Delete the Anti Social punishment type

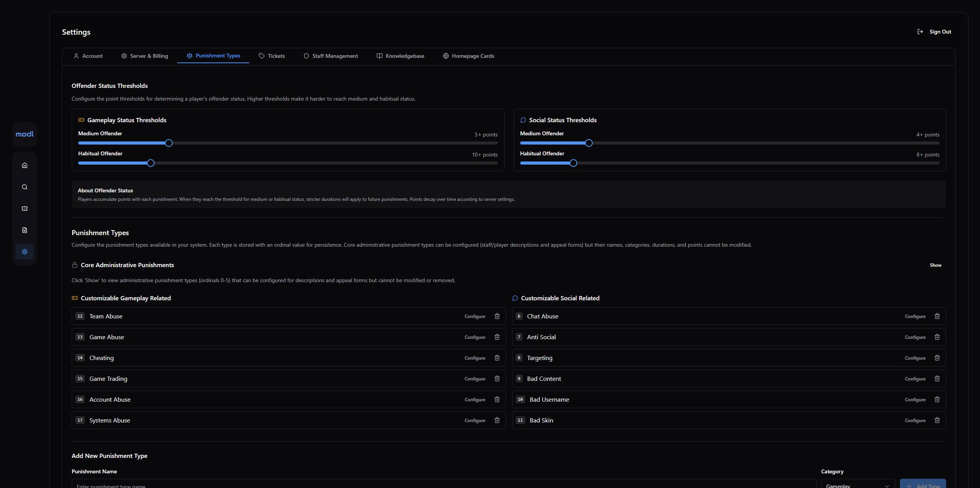tap(937, 337)
